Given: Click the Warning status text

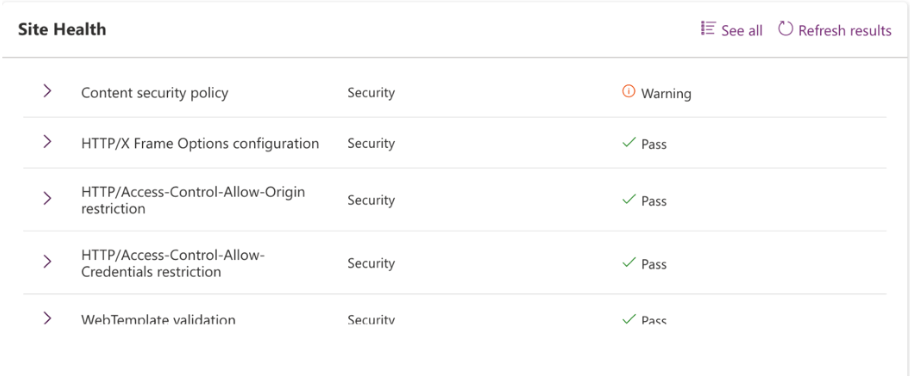Looking at the screenshot, I should (x=666, y=93).
